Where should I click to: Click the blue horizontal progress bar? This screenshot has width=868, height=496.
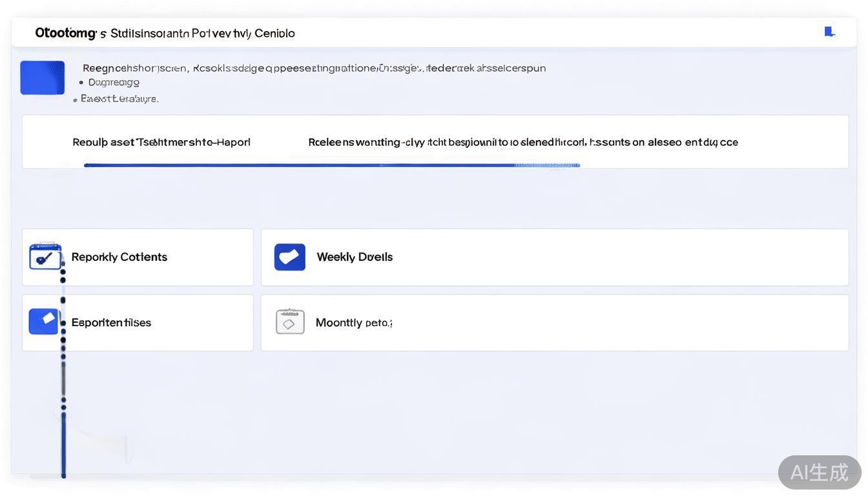[x=297, y=165]
